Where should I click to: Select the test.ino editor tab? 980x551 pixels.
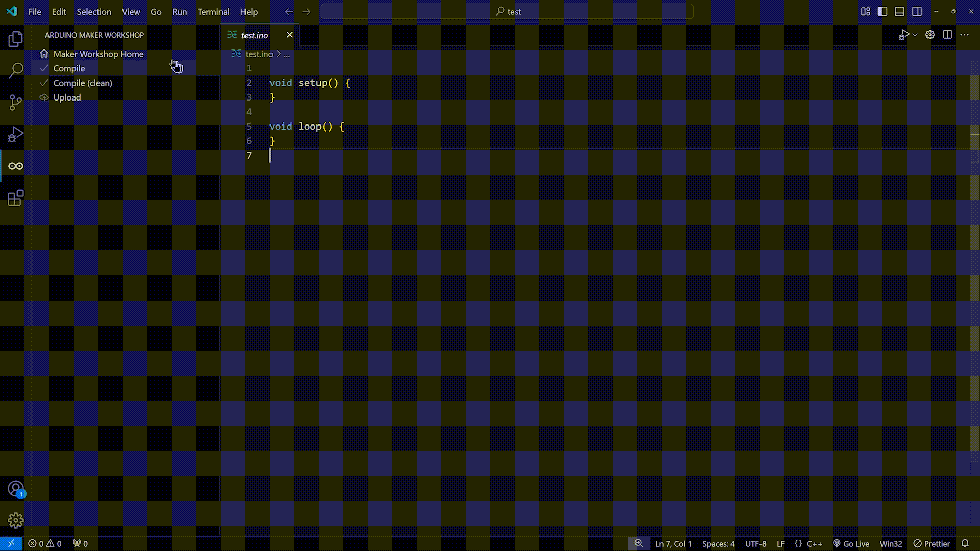pos(254,35)
